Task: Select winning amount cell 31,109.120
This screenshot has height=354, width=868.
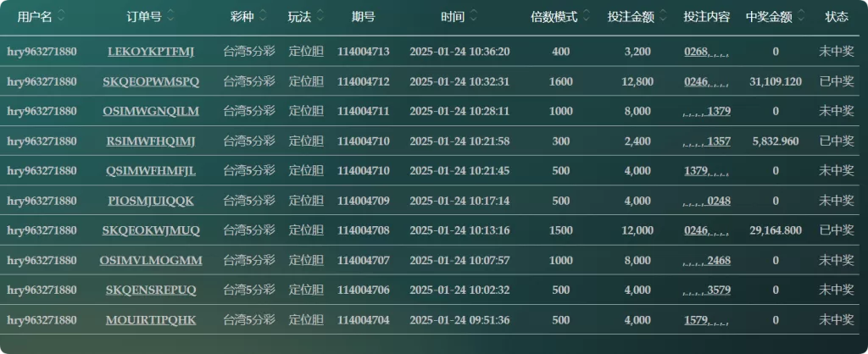Action: tap(776, 82)
